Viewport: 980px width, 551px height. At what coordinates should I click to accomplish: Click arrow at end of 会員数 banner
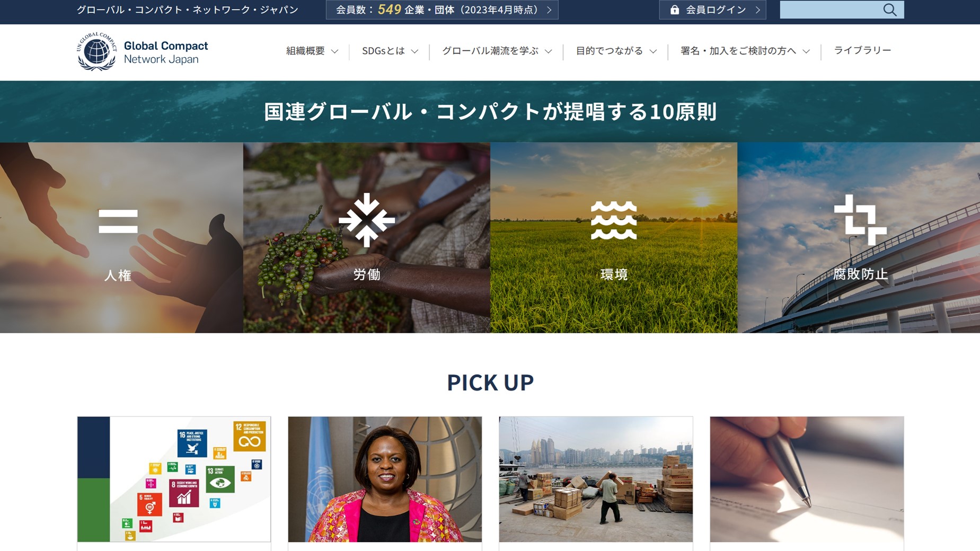pos(549,10)
